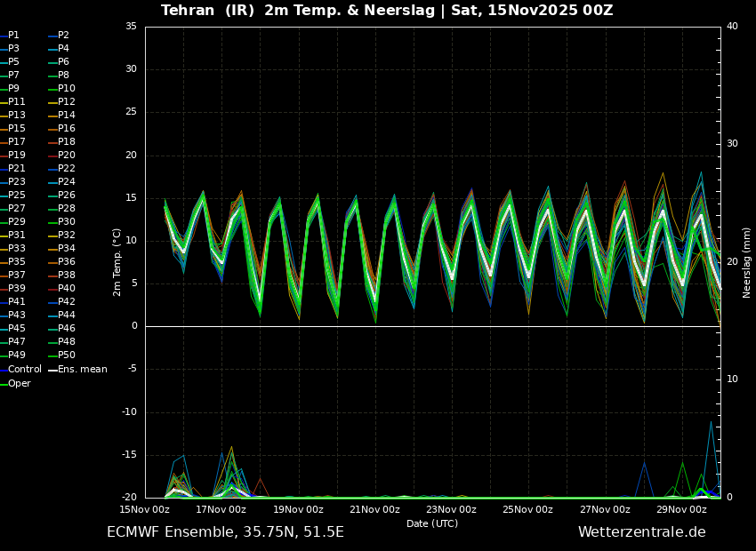The image size is (756, 551).
Task: Click the Control legend label
Action: coord(25,369)
